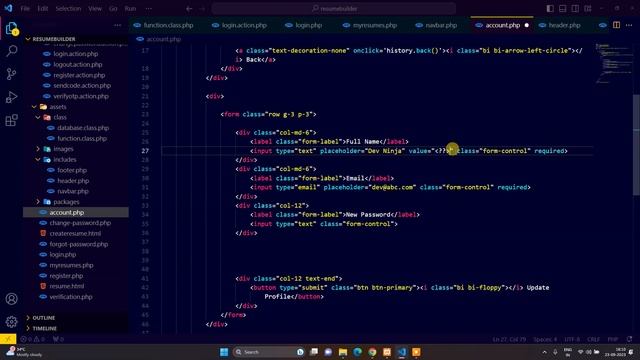
Task: Open Microsoft Edge from the taskbar
Action: click(x=358, y=352)
